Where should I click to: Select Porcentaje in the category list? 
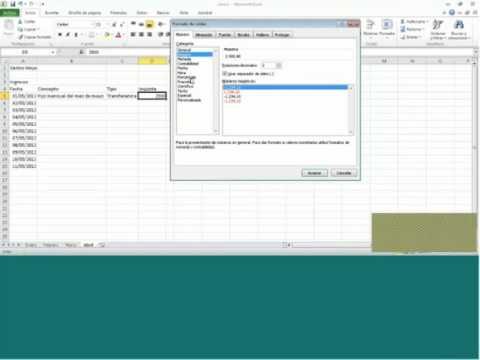point(186,77)
